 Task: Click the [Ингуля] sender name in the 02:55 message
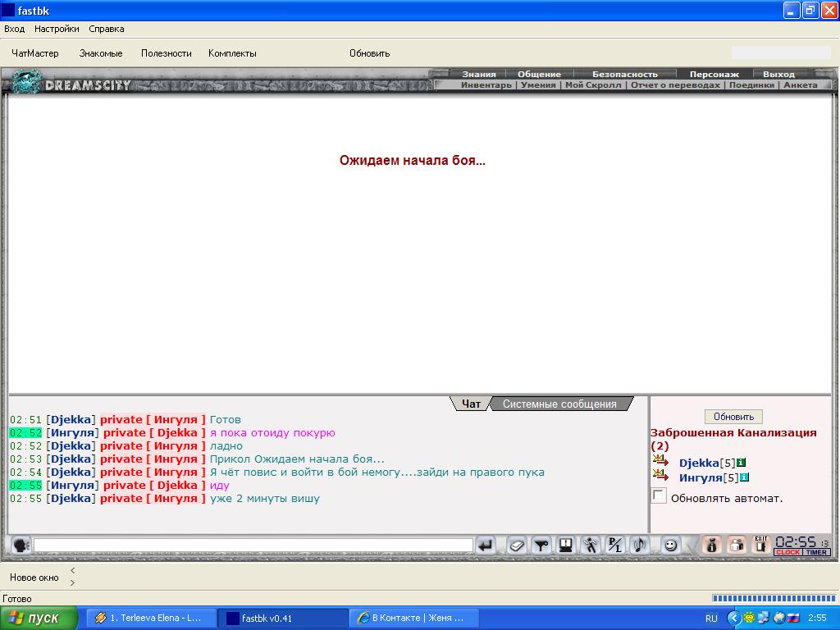[x=72, y=486]
